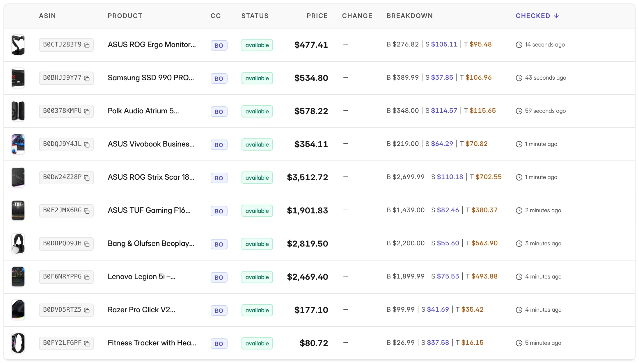639x364 pixels.
Task: Click the CC column header
Action: (x=216, y=16)
